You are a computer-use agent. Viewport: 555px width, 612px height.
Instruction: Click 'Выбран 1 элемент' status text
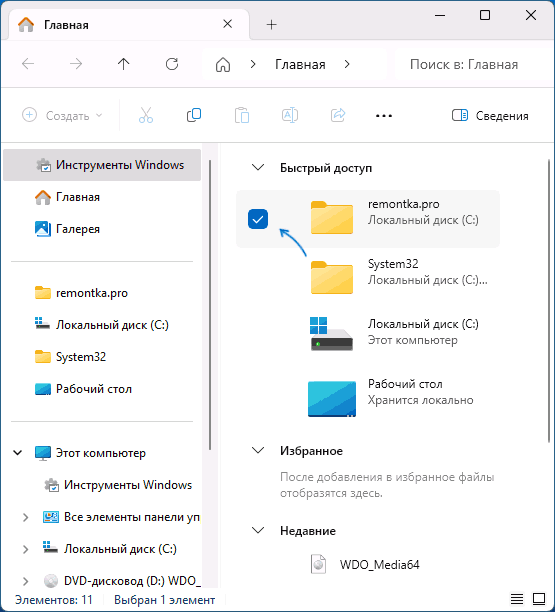[164, 600]
